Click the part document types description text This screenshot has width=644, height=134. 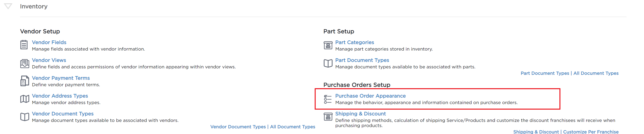pyautogui.click(x=405, y=67)
